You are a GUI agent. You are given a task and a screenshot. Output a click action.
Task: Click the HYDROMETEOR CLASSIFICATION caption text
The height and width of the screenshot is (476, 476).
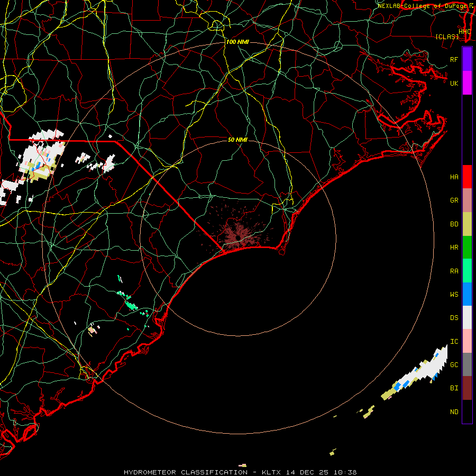point(186,472)
